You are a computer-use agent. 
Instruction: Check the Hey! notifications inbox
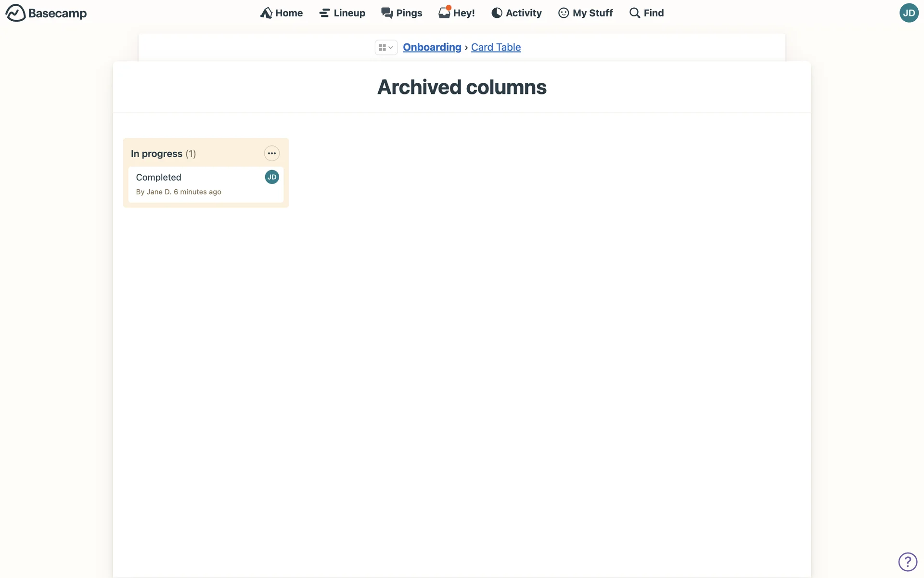click(457, 13)
